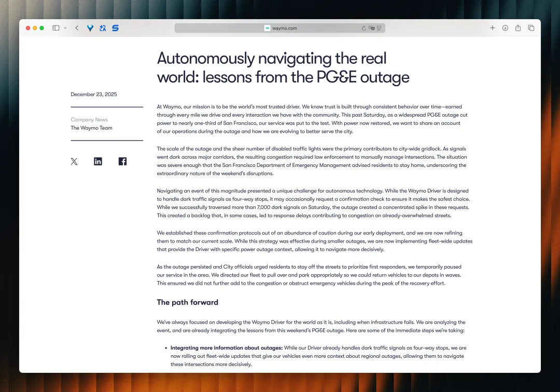This screenshot has height=392, width=560.
Task: Click the Waymo favicon in the address bar
Action: [267, 28]
